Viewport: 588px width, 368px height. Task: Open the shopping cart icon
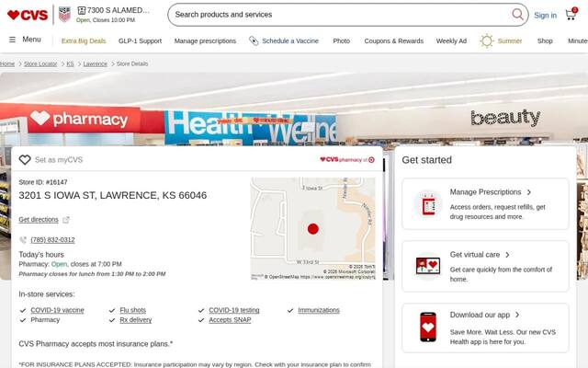click(571, 15)
